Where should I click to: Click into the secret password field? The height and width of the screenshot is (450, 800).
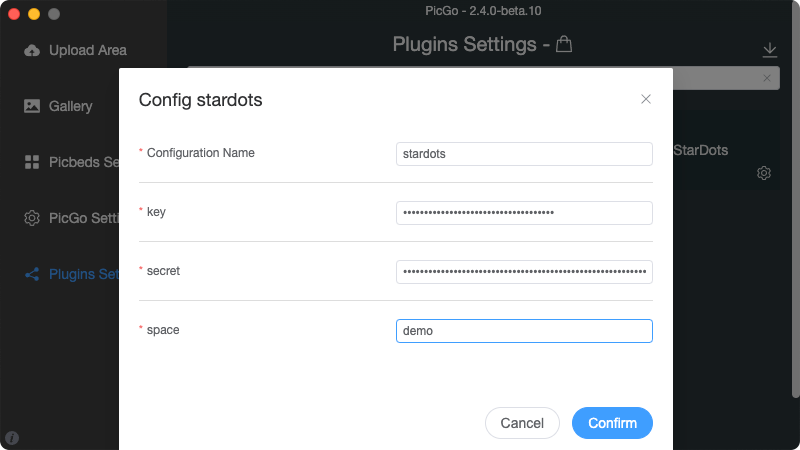point(524,272)
